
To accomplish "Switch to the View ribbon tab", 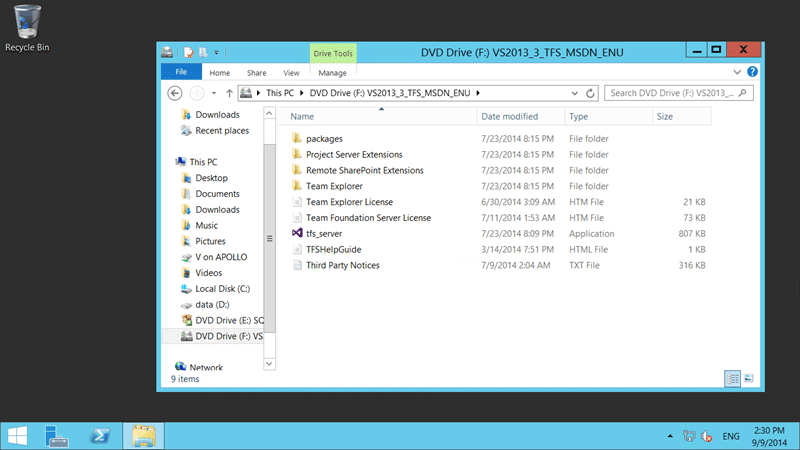I will pyautogui.click(x=291, y=73).
